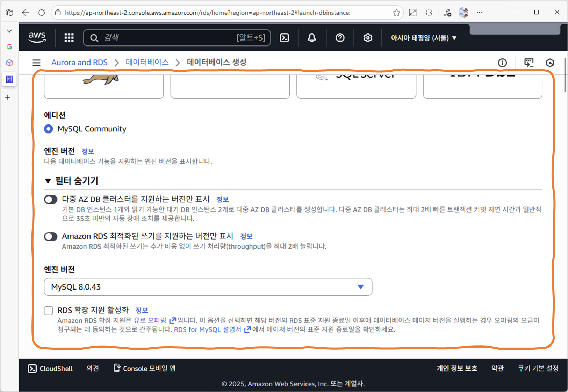Viewport: 568px width, 392px height.
Task: Click the hexagon icon at breadcrumb right
Action: coord(550,63)
